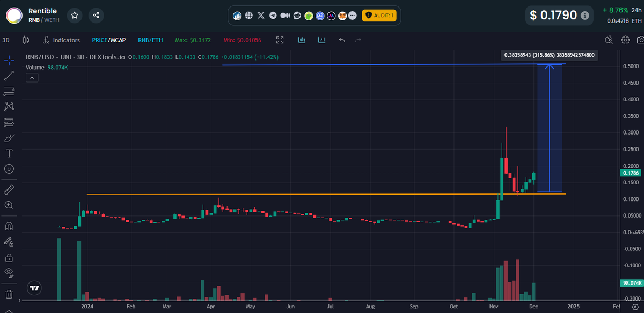Open time axis settings gear
The width and height of the screenshot is (644, 313).
[x=634, y=307]
